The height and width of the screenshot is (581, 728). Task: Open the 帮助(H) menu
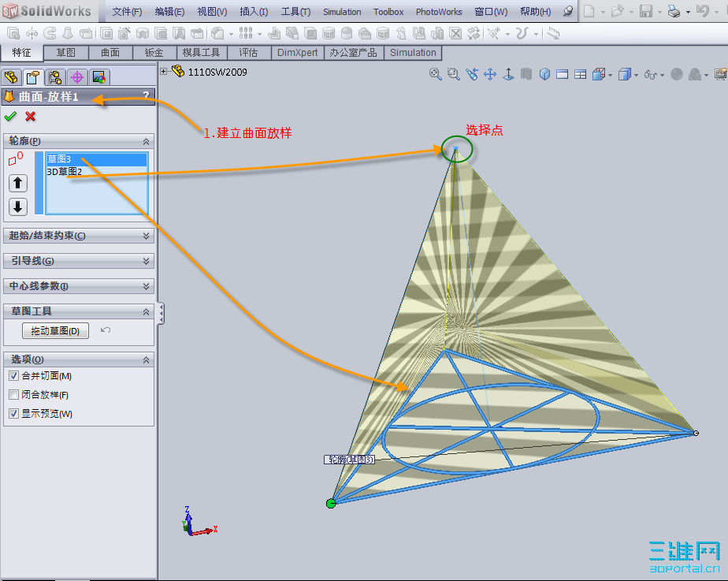tap(535, 12)
